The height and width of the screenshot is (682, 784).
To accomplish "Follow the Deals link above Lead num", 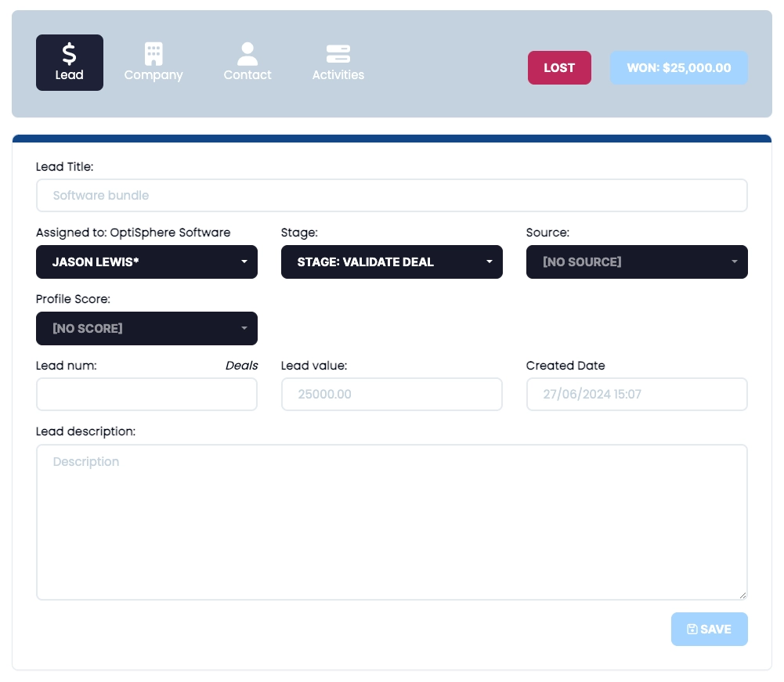I will (241, 366).
